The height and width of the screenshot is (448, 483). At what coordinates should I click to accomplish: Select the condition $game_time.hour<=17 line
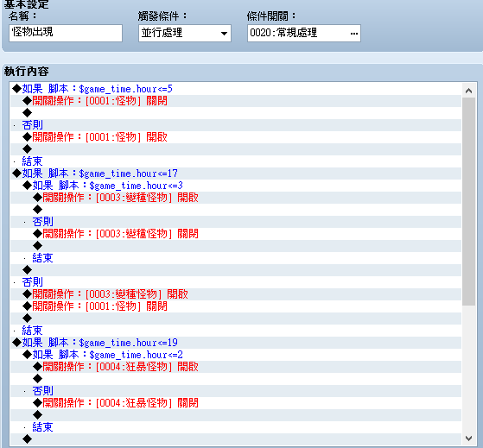pos(236,174)
